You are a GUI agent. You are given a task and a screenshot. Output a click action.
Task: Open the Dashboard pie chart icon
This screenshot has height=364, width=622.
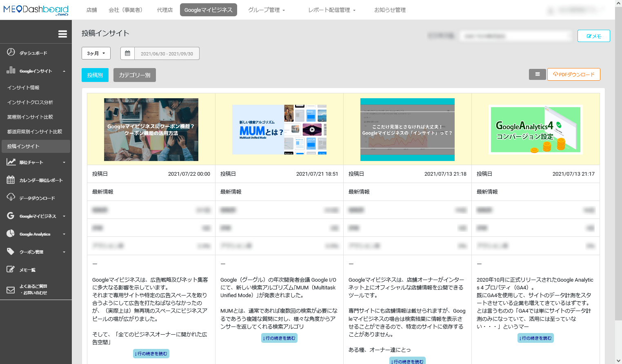(11, 52)
